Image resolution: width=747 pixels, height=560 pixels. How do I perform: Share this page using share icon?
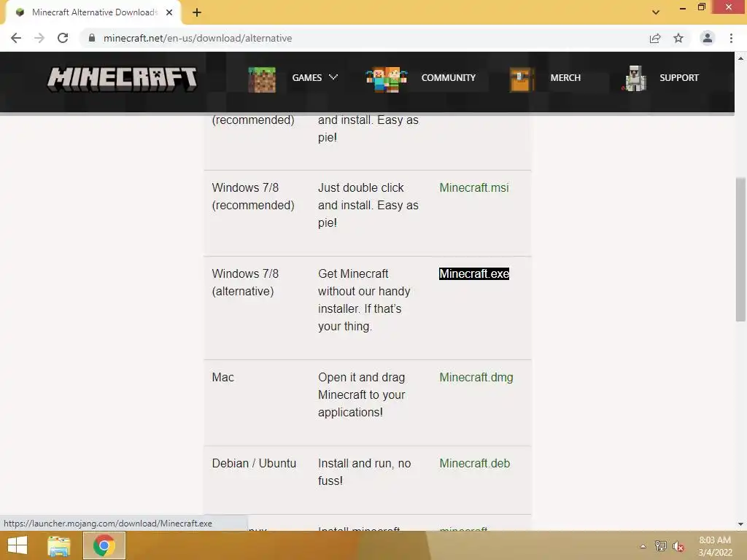655,38
